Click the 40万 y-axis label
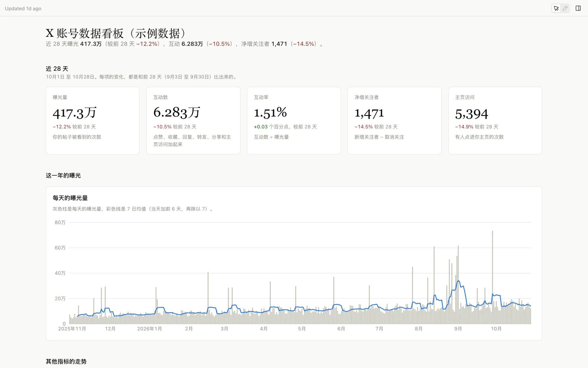Image resolution: width=588 pixels, height=368 pixels. [x=60, y=273]
